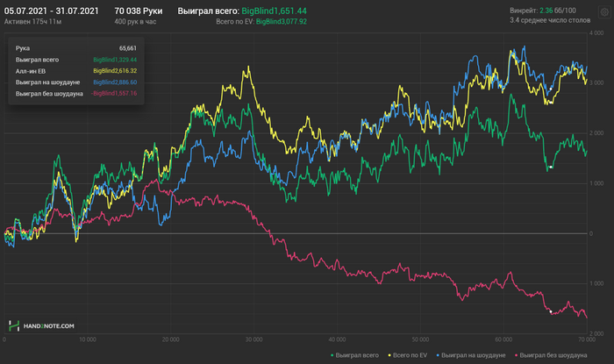Image resolution: width=614 pixels, height=364 pixels.
Task: Click the header total BigBlind1,651.44
Action: 274,11
